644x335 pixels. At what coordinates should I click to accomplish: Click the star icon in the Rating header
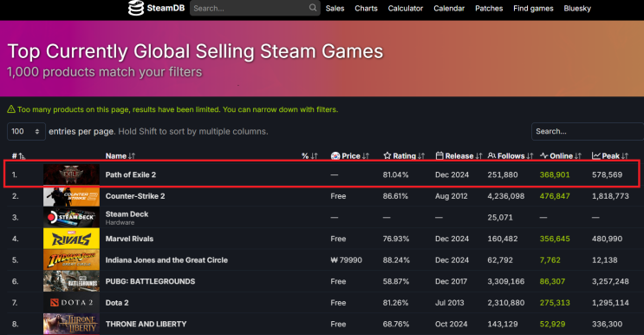click(x=387, y=156)
